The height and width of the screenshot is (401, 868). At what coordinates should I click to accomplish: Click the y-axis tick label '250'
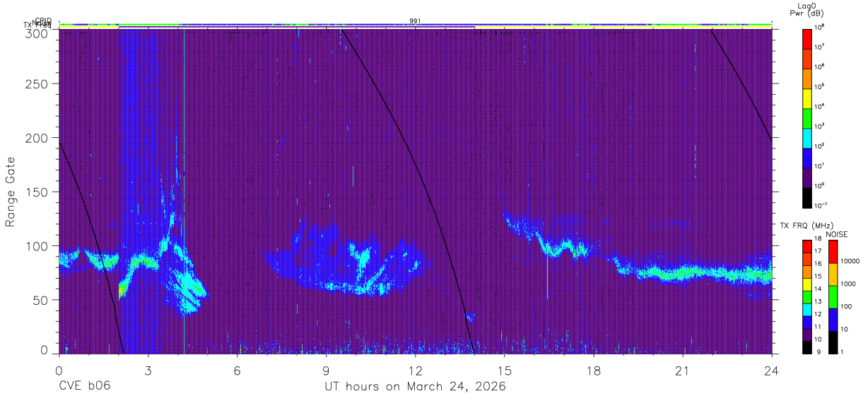click(38, 84)
